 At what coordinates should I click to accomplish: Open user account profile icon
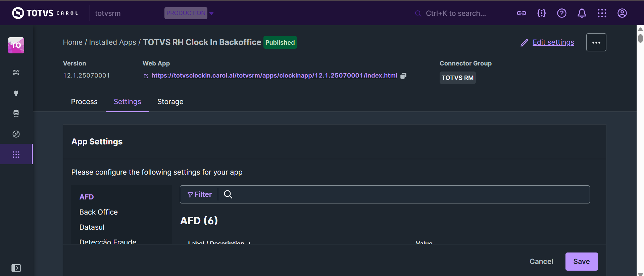622,13
